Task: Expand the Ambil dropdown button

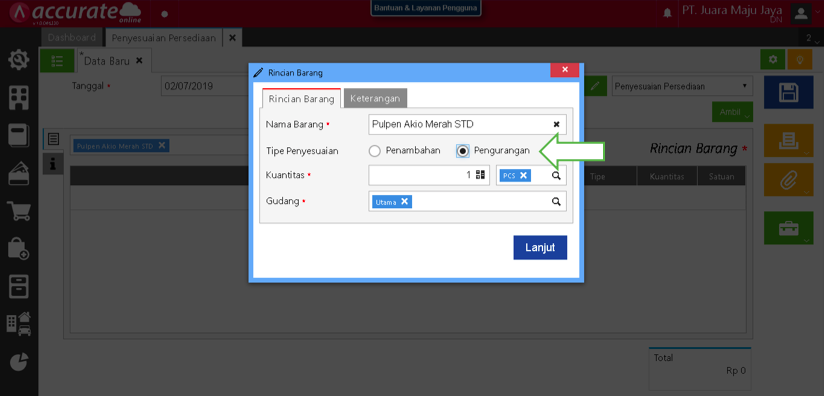Action: point(732,112)
